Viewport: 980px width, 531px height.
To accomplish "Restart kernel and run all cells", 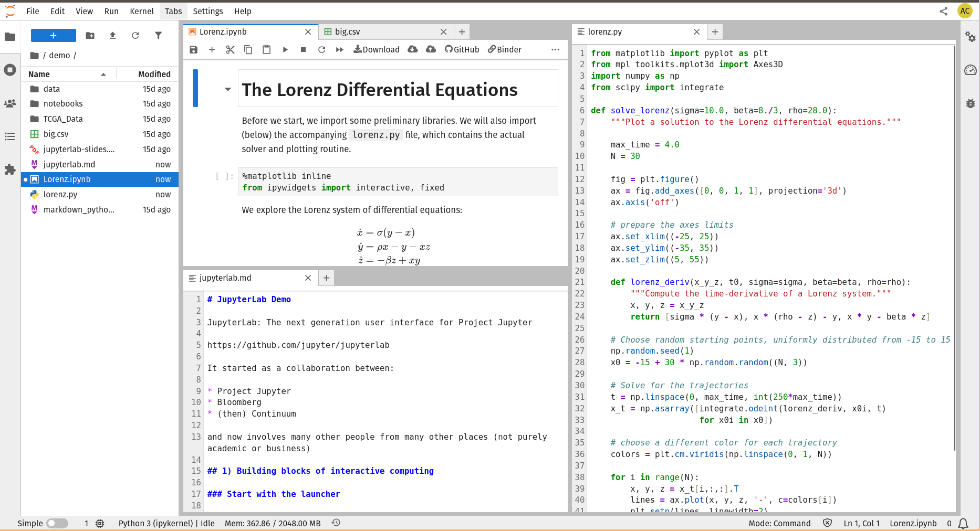I will pos(340,49).
